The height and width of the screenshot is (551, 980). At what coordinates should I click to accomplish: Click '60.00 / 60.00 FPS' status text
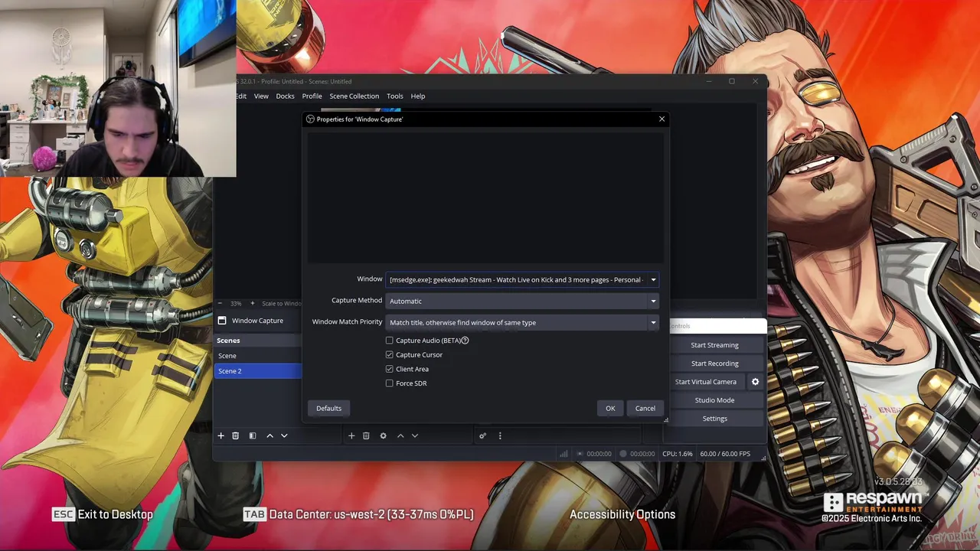(725, 454)
